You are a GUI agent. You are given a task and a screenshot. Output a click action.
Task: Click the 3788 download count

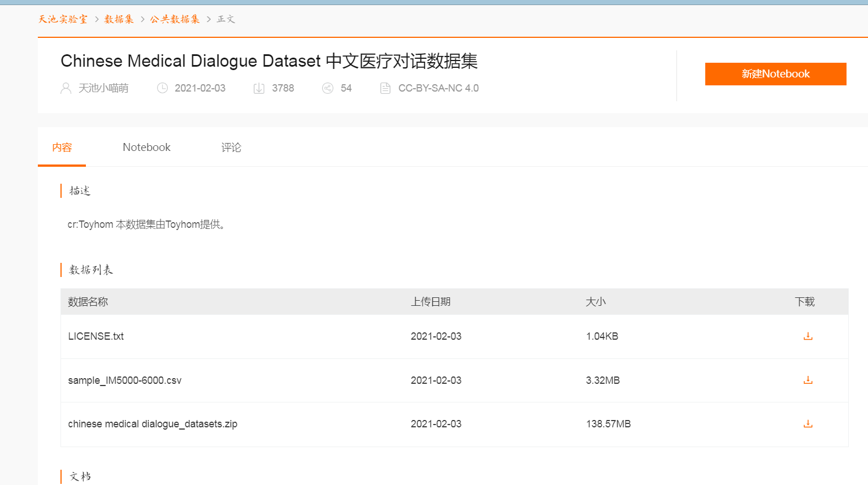(283, 88)
